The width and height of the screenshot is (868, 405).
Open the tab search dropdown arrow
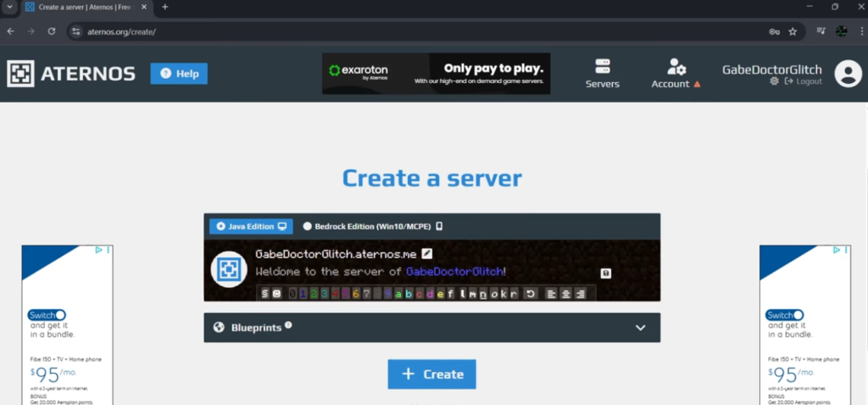tap(9, 7)
